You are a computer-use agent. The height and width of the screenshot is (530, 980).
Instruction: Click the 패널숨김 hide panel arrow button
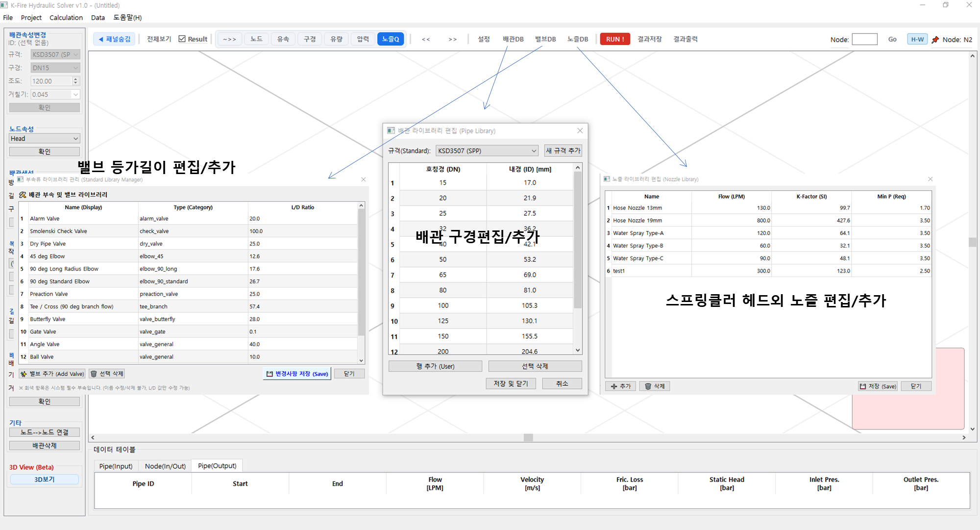(x=115, y=39)
